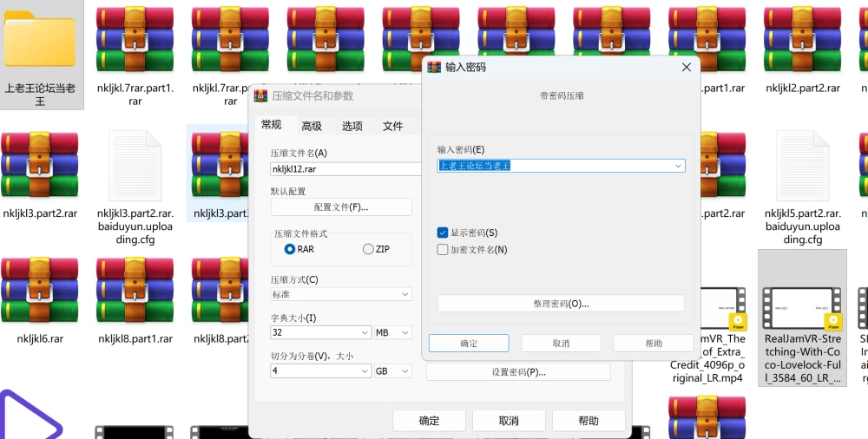Click 确定 in the 输入密码 dialog
Viewport: 868px width, 439px height.
coord(469,344)
